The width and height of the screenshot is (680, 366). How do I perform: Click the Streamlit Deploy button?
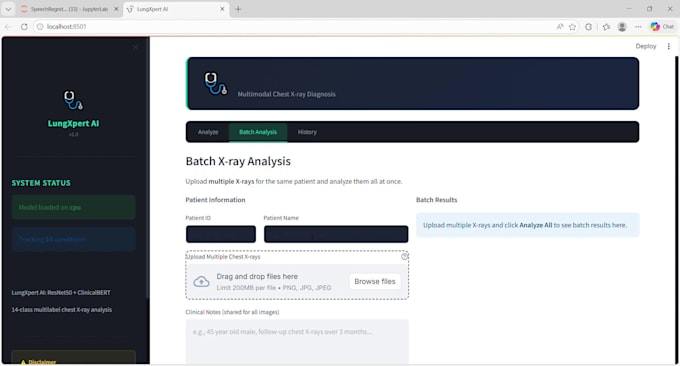[x=646, y=46]
